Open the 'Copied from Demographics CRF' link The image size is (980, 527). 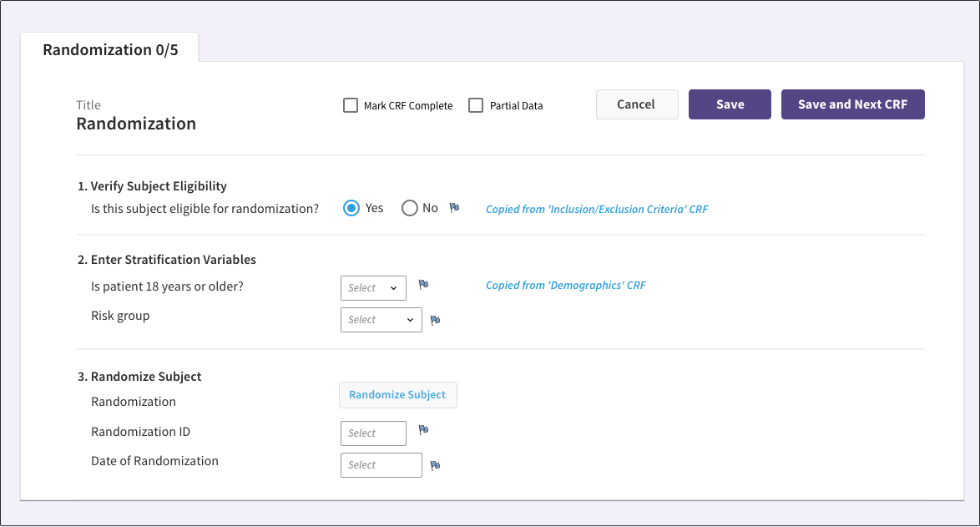(566, 285)
